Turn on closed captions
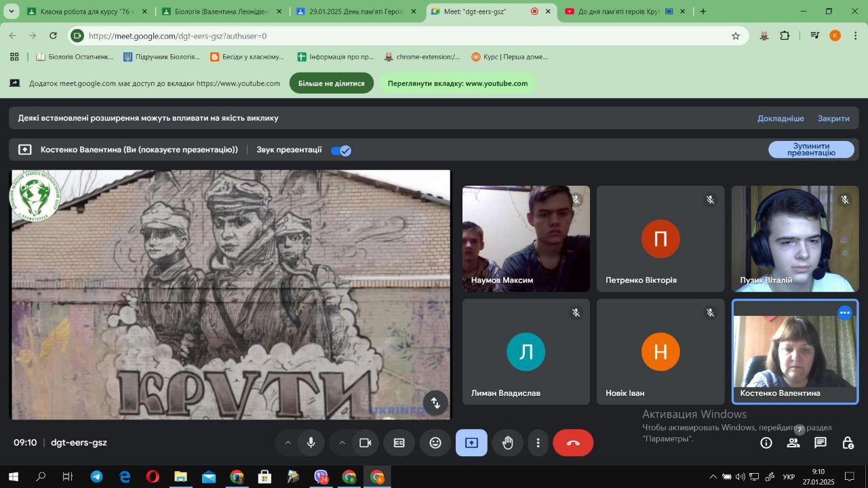This screenshot has height=488, width=868. click(399, 443)
